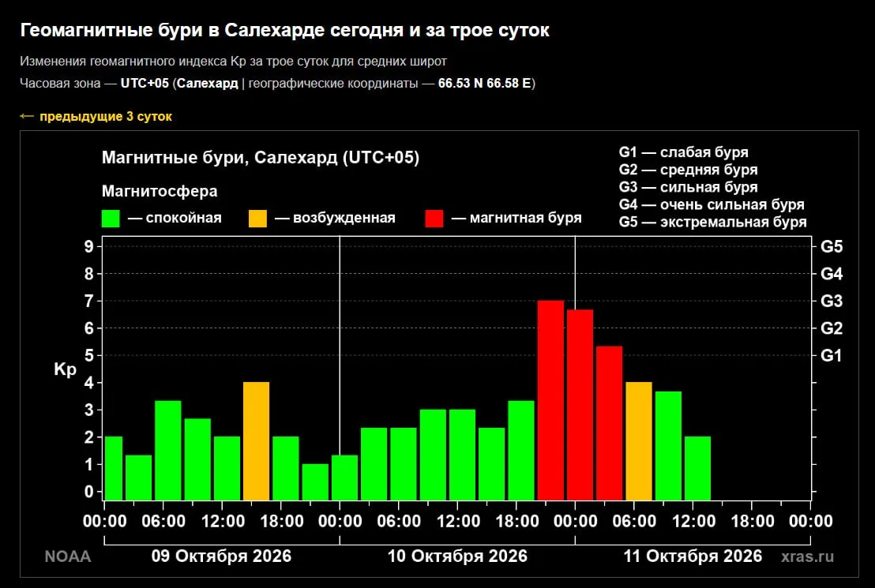
Task: Click the coordinates "66.53 N 66.58 E"
Action: coord(484,84)
